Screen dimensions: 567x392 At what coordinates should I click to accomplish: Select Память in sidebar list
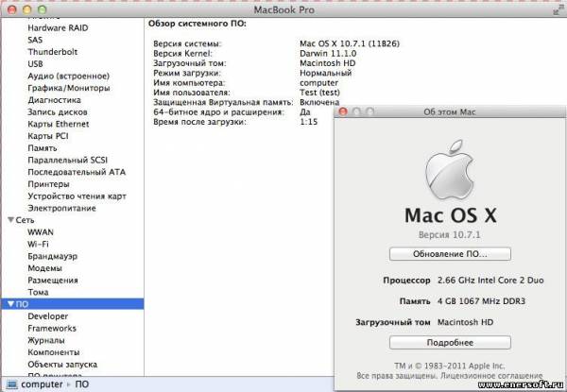(x=43, y=148)
